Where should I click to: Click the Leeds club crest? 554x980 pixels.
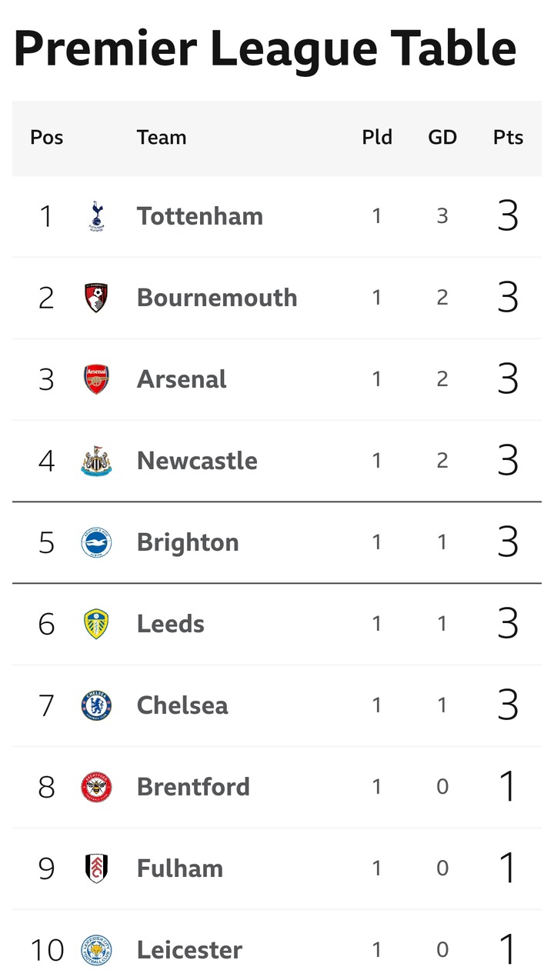pos(96,624)
